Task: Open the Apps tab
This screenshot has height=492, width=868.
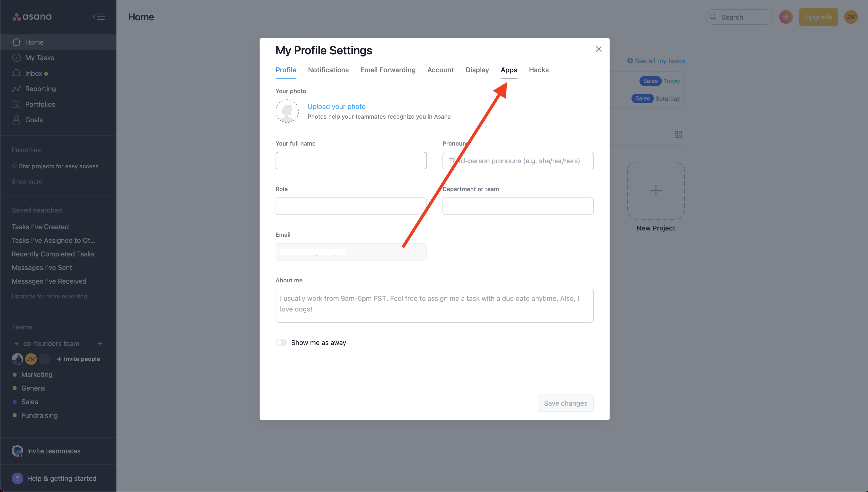Action: click(508, 70)
